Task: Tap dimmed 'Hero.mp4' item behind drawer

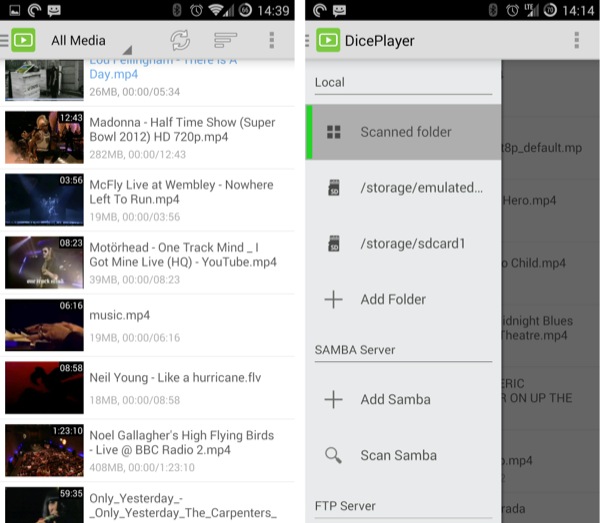Action: (529, 200)
